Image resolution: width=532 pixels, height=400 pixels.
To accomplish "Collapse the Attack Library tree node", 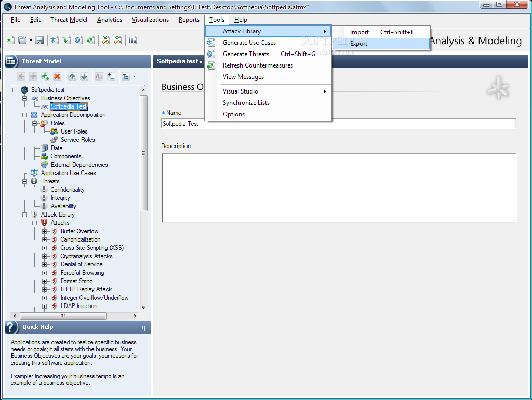I will 24,215.
